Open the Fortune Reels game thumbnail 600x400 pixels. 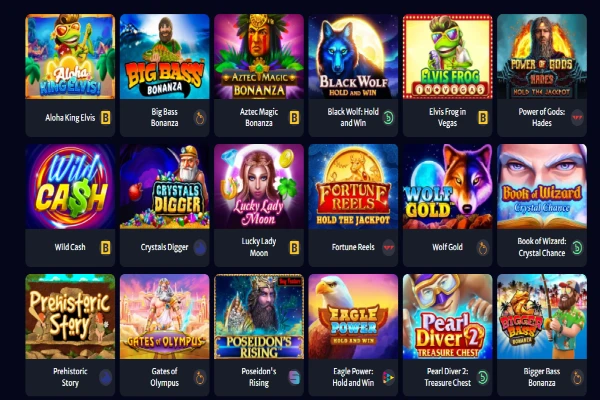pyautogui.click(x=353, y=186)
